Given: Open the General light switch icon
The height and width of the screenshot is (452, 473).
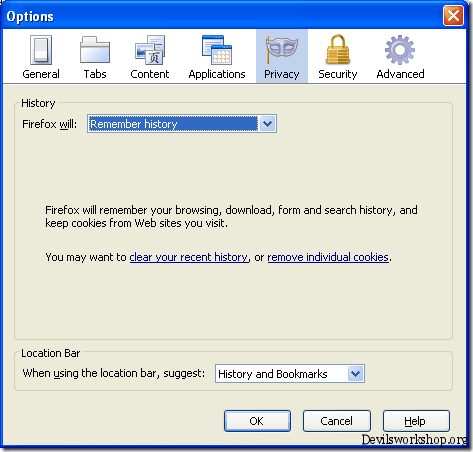Looking at the screenshot, I should pyautogui.click(x=41, y=50).
